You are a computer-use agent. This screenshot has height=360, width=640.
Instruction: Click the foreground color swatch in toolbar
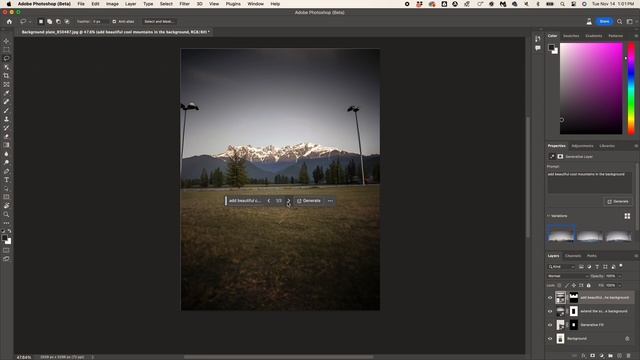click(4, 238)
